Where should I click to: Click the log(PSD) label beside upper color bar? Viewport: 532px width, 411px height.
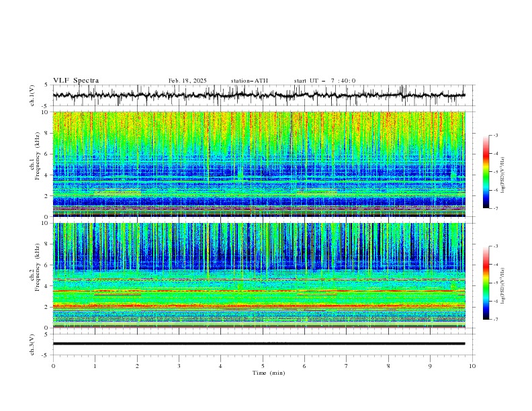503,175
